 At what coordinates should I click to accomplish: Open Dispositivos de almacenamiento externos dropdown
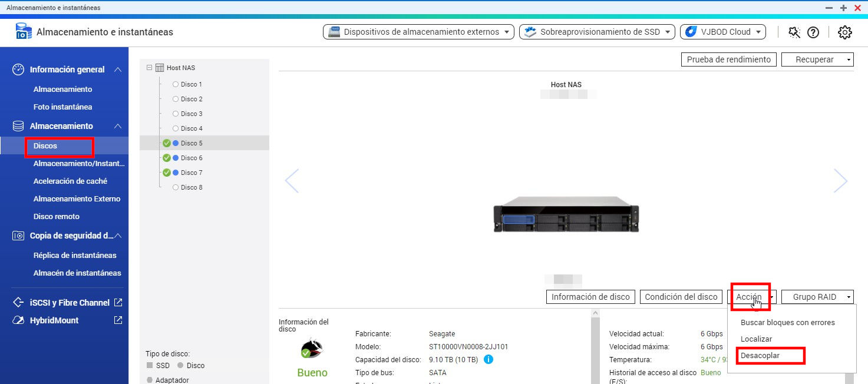click(x=418, y=32)
